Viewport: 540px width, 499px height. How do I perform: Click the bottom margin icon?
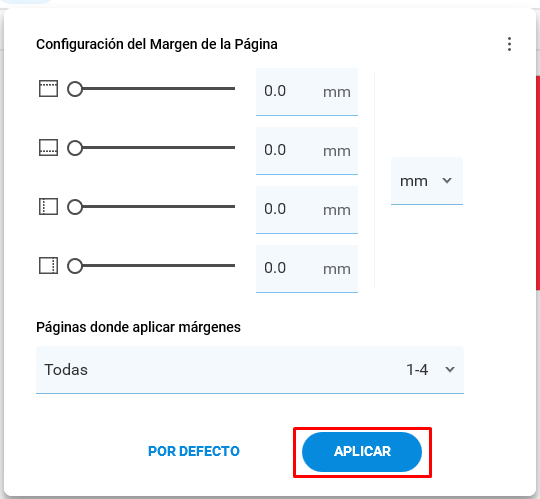coord(48,148)
